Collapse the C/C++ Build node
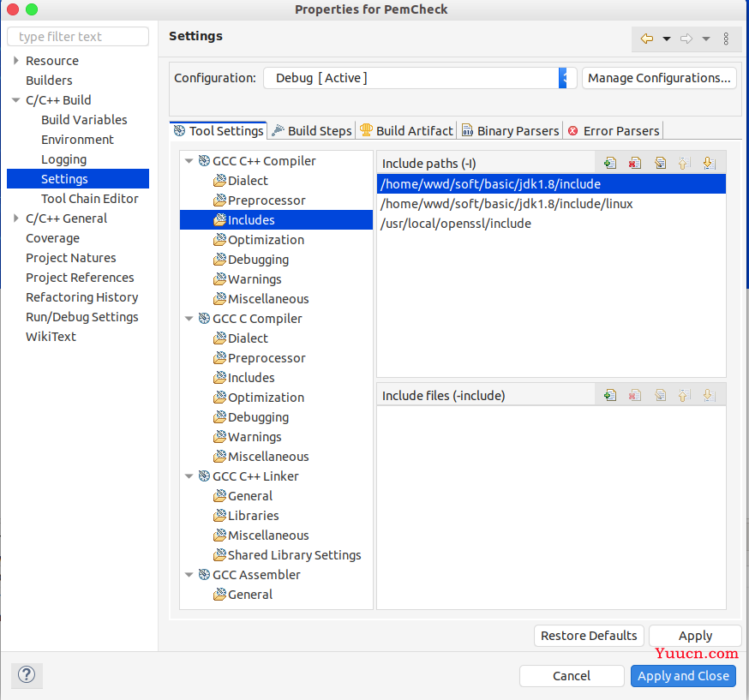The width and height of the screenshot is (749, 700). pyautogui.click(x=15, y=100)
